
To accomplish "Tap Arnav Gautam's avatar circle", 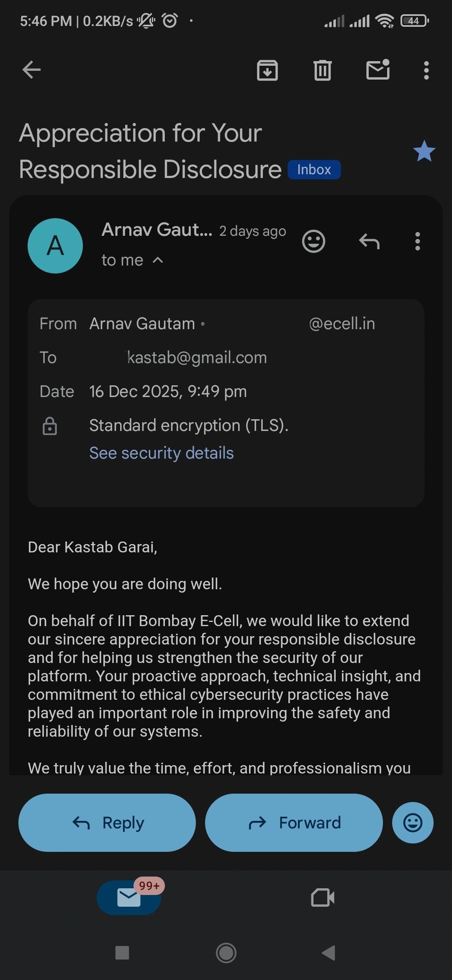I will (55, 246).
